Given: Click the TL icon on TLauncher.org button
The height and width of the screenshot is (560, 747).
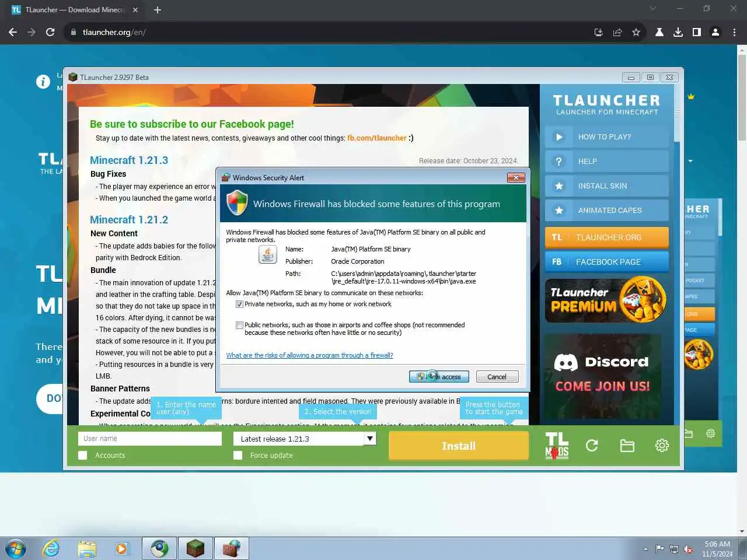Looking at the screenshot, I should tap(557, 237).
